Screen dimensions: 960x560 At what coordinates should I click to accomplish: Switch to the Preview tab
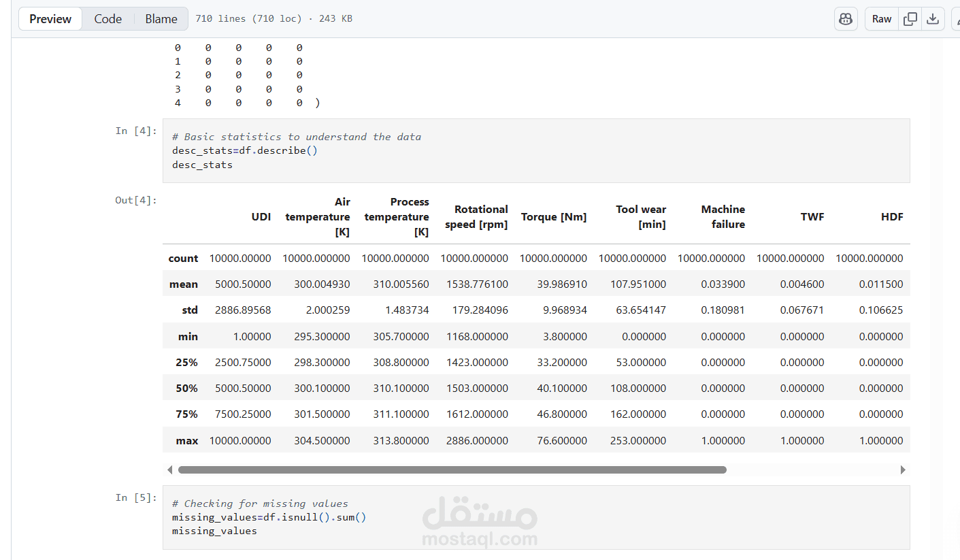click(50, 19)
